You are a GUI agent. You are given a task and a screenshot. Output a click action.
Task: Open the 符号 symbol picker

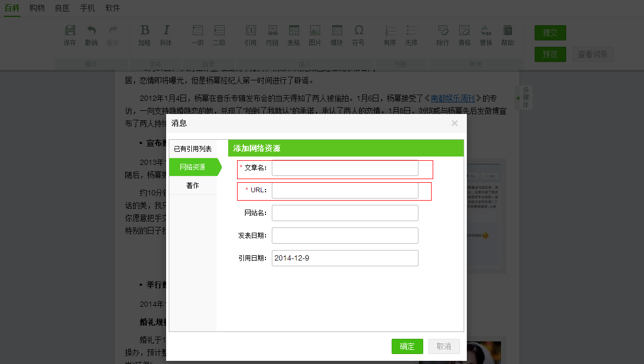point(359,35)
